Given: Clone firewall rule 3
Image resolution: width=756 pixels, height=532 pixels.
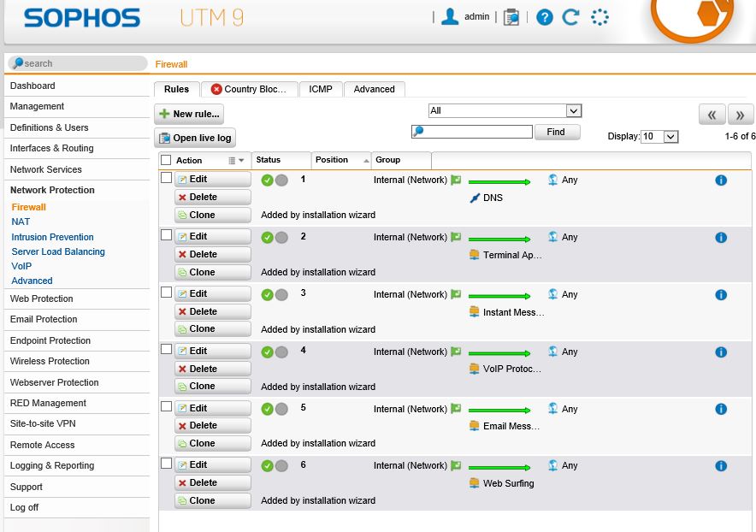Looking at the screenshot, I should [x=213, y=329].
